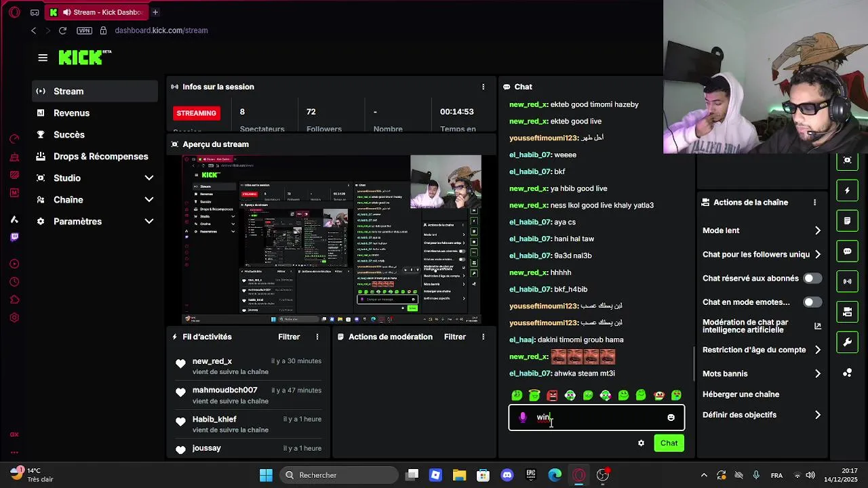Click the chat bubble sidebar button
This screenshot has height=488, width=868.
pyautogui.click(x=847, y=251)
